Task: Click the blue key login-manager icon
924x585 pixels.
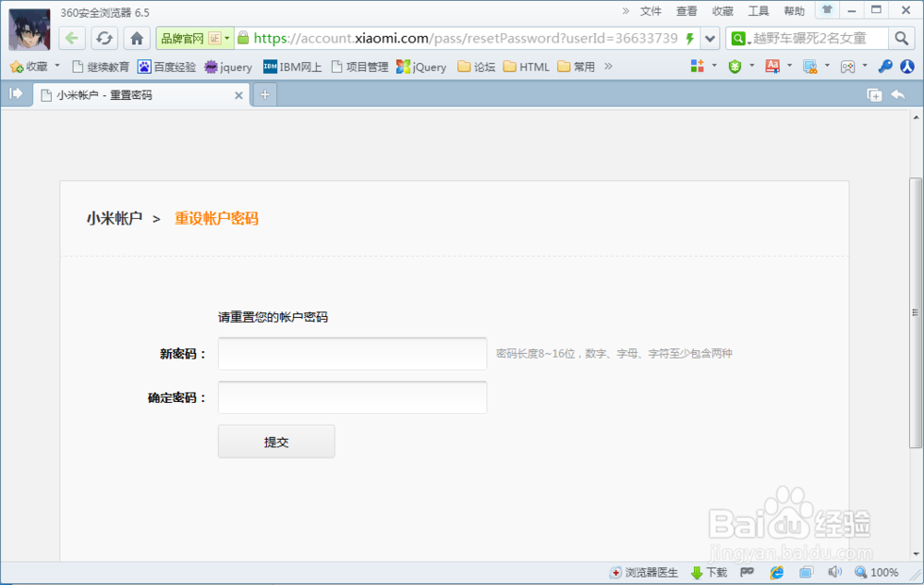Action: click(x=885, y=67)
